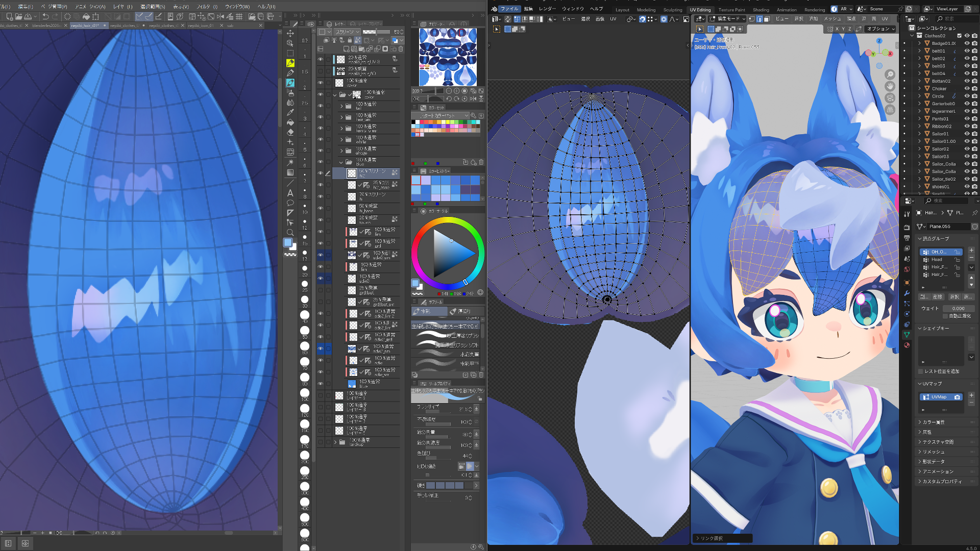Open the layer blend mode dropdown (スクリーン)
Viewport: 980px width, 551px height.
pyautogui.click(x=347, y=32)
